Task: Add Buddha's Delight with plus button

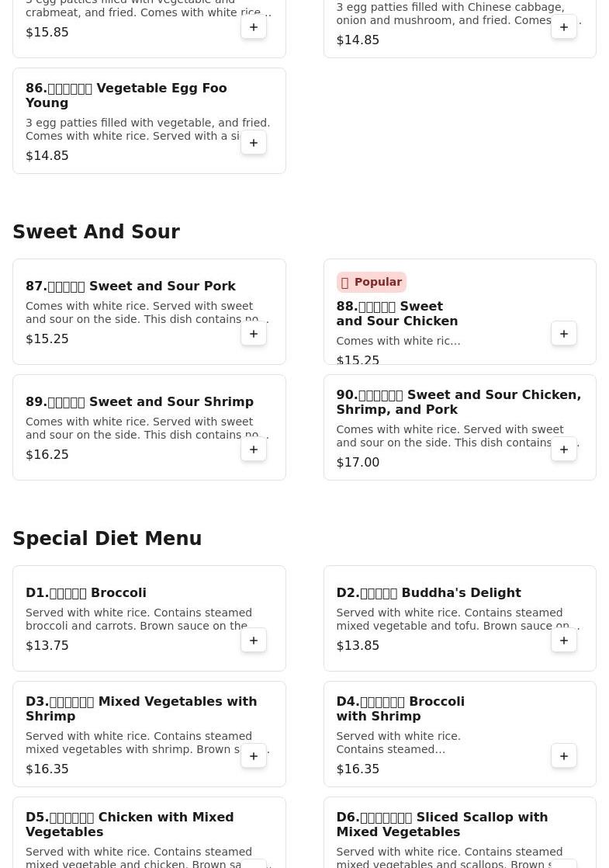Action: tap(564, 641)
